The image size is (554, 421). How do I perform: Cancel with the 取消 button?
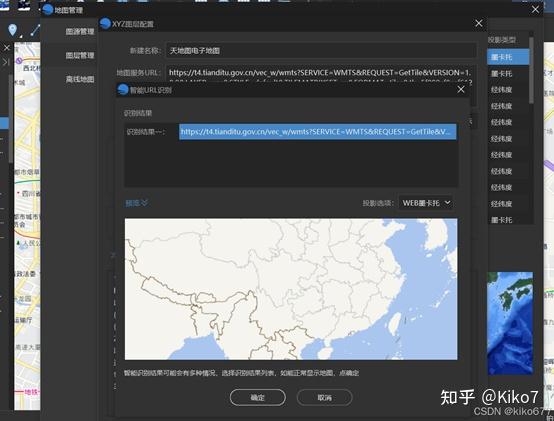coord(324,398)
